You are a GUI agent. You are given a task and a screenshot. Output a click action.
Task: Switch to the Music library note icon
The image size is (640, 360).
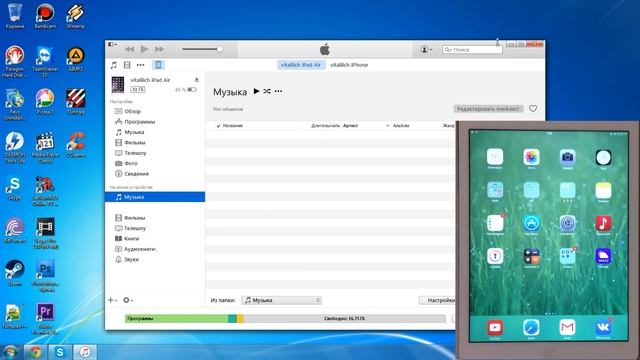point(114,65)
